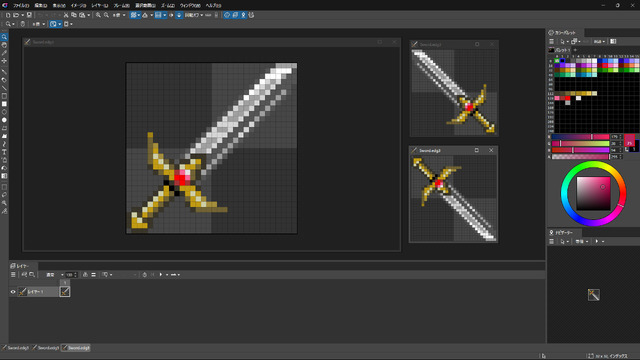Screen dimensions: 640x360
Task: Open the RGB color mode dropdown
Action: click(x=599, y=41)
